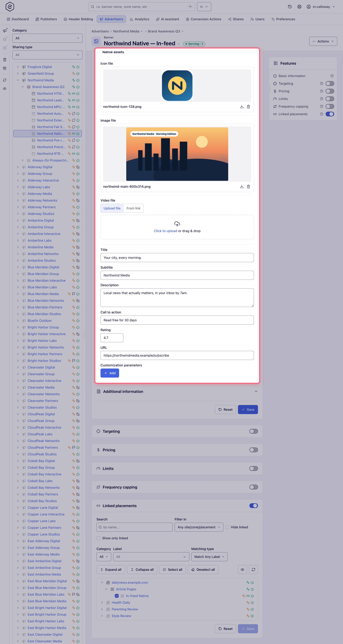Download northwind-main-600x314.png image
Viewport: 343px width, 644px height.
[x=242, y=187]
